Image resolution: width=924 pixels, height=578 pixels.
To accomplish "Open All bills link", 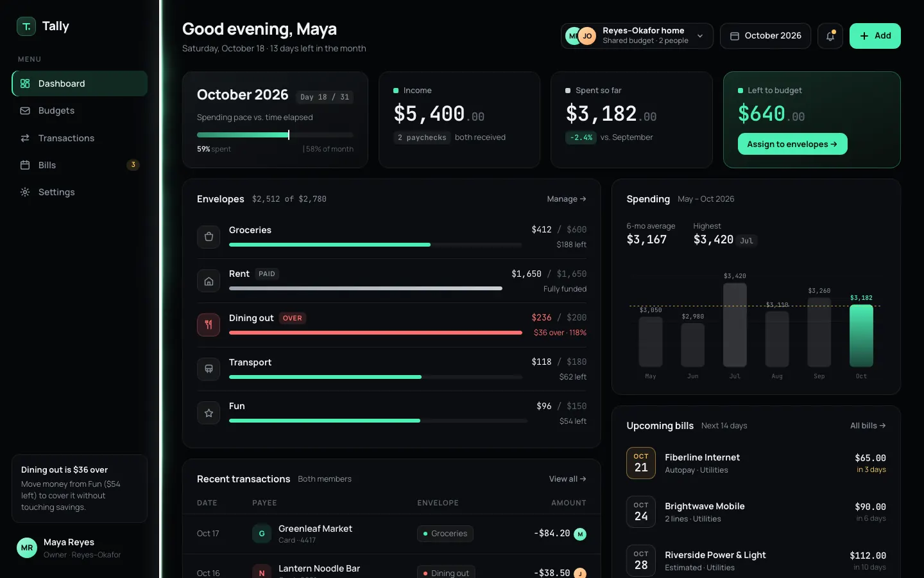I will pyautogui.click(x=868, y=426).
